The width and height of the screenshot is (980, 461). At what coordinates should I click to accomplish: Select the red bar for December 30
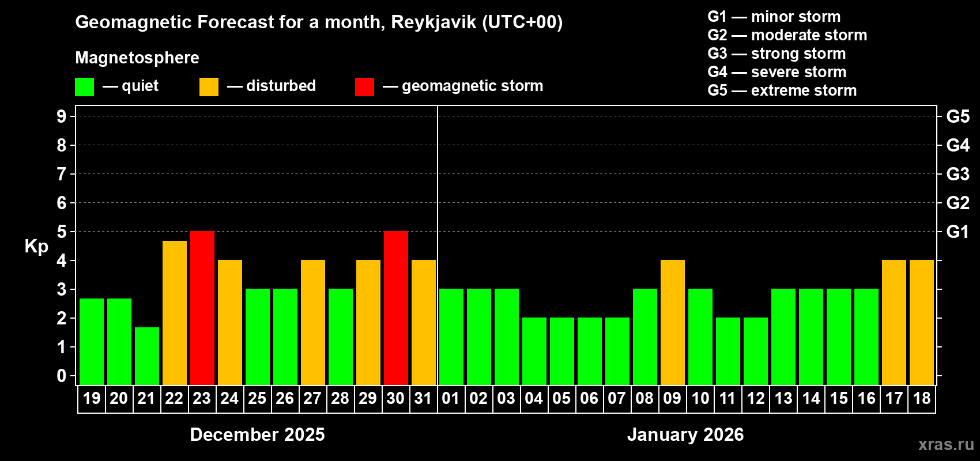pos(396,308)
